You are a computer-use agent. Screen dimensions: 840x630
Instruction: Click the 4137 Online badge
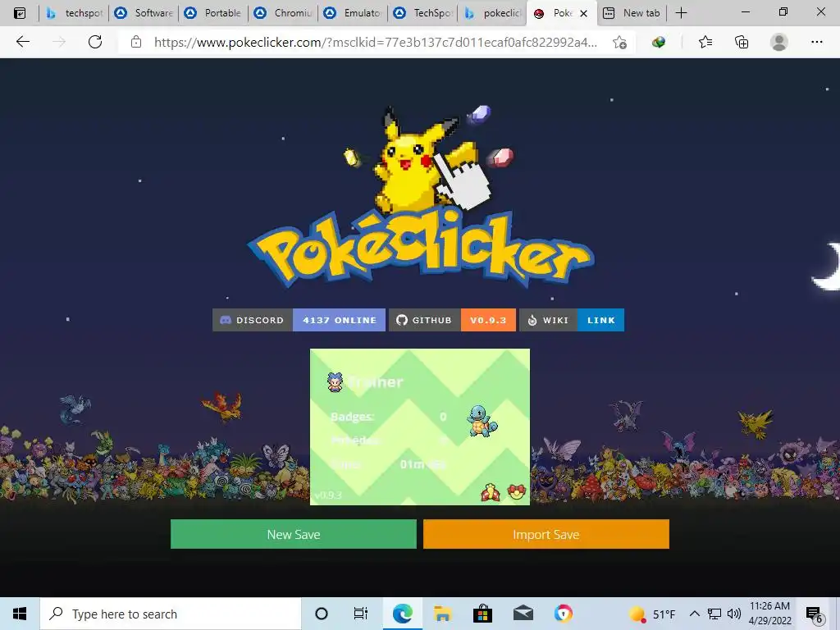coord(339,320)
